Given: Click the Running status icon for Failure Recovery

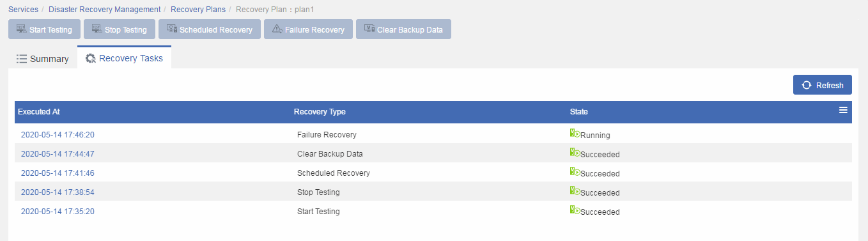Looking at the screenshot, I should [x=575, y=134].
